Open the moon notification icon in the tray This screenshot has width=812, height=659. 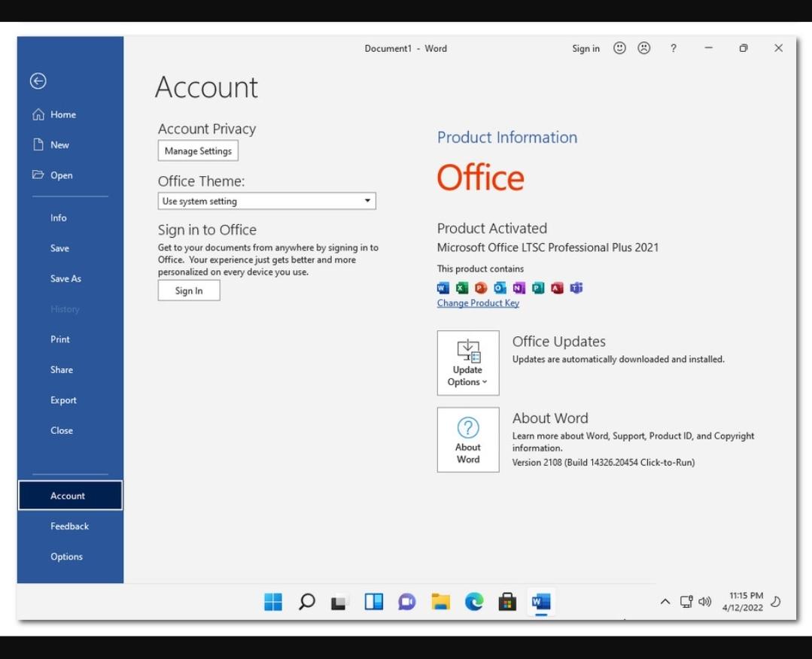pyautogui.click(x=776, y=602)
